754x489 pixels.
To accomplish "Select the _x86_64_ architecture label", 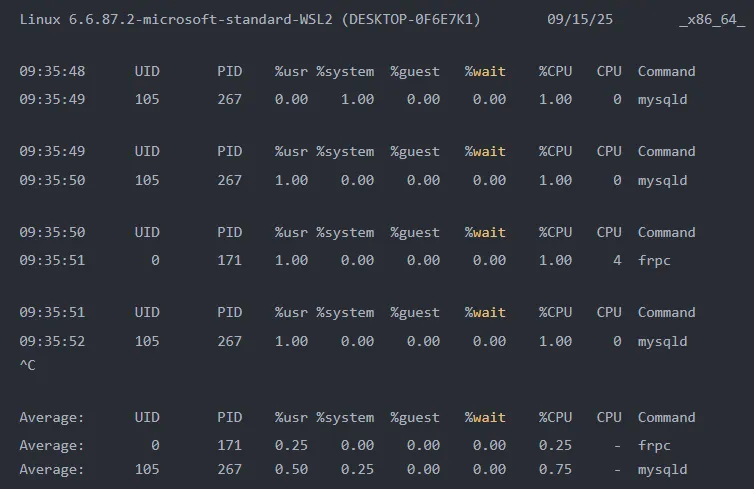I will [x=711, y=20].
